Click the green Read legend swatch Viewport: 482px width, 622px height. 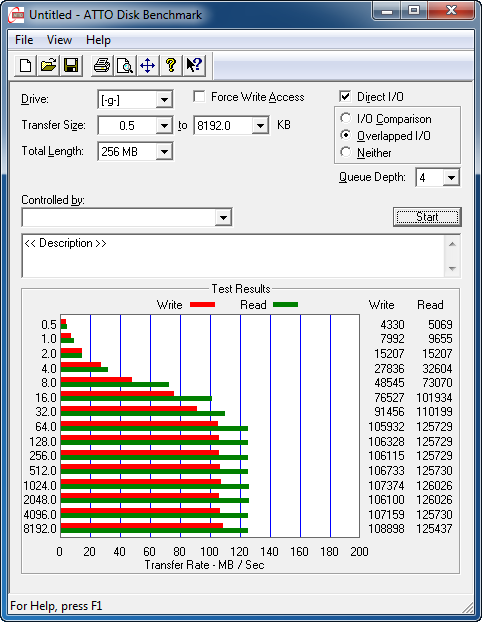tap(285, 305)
